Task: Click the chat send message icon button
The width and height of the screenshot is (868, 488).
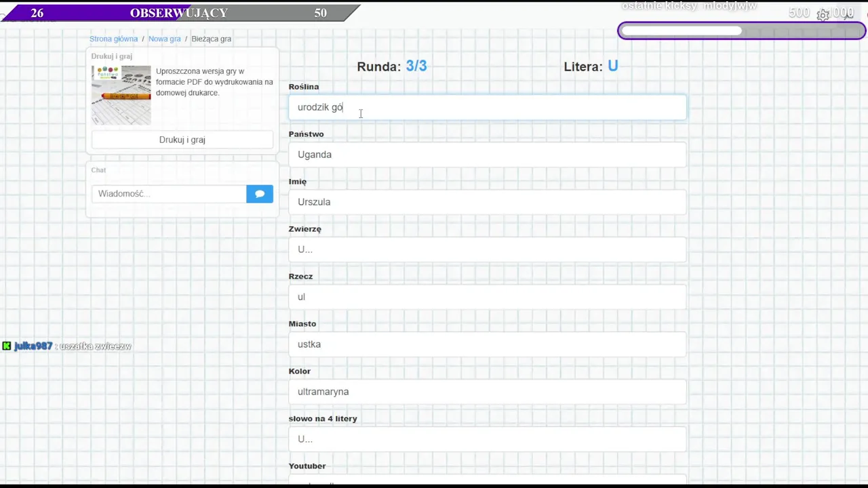Action: 260,194
